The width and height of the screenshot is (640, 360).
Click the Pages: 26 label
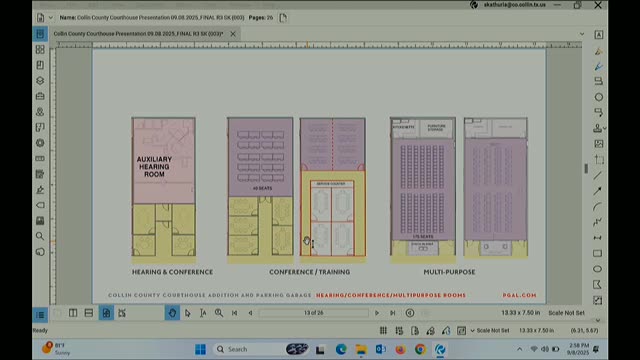pyautogui.click(x=261, y=18)
